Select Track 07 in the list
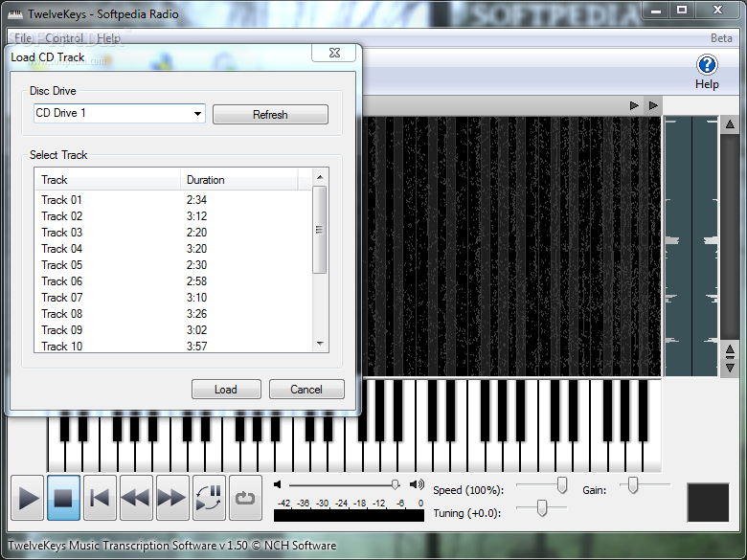Screen dimensions: 747x560 [x=174, y=297]
